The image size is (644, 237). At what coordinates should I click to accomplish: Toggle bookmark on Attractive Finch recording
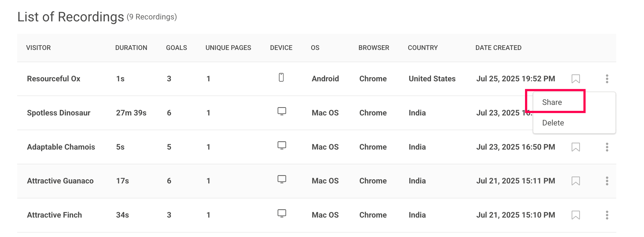[575, 215]
